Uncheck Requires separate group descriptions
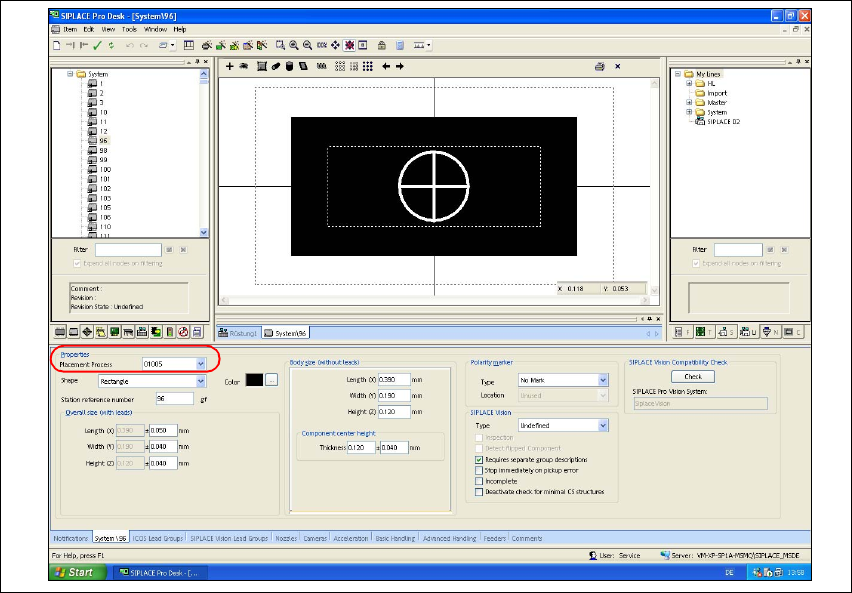Image resolution: width=852 pixels, height=593 pixels. point(479,459)
